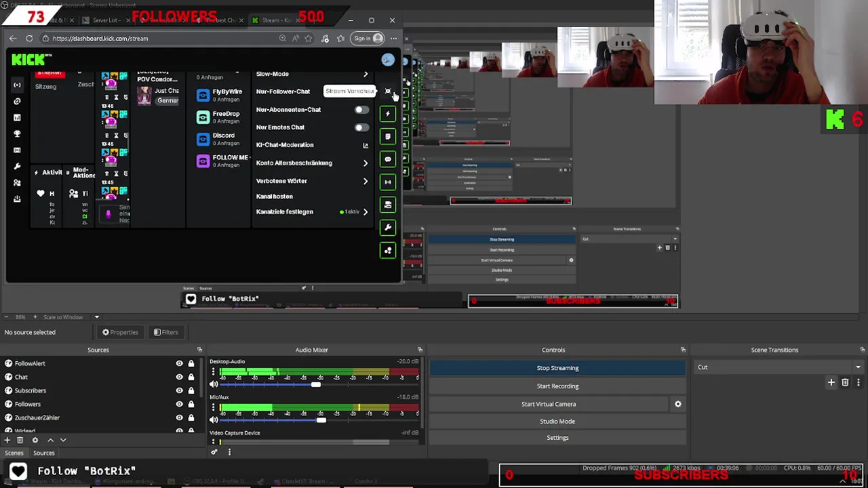Move source up with arrow icon
The height and width of the screenshot is (488, 868).
click(x=50, y=440)
